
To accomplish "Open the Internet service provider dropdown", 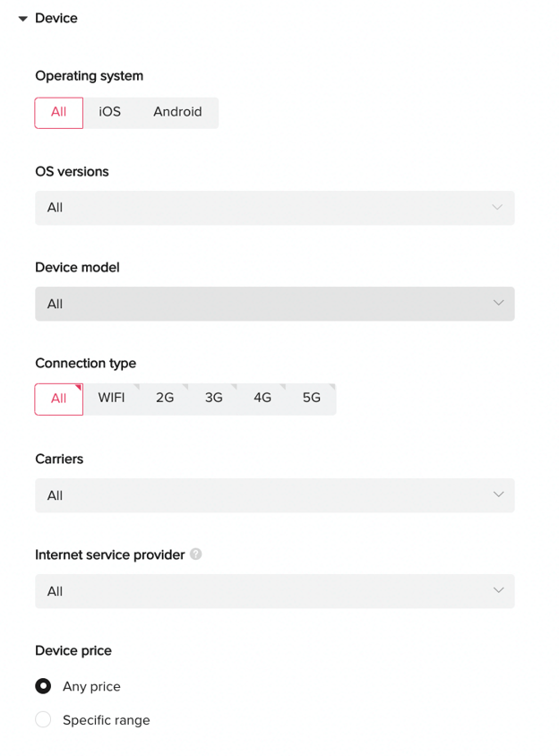I will [275, 591].
